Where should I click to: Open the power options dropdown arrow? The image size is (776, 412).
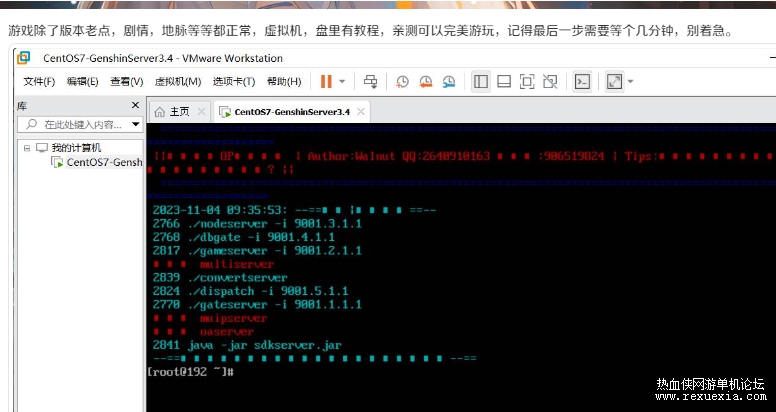[x=342, y=81]
